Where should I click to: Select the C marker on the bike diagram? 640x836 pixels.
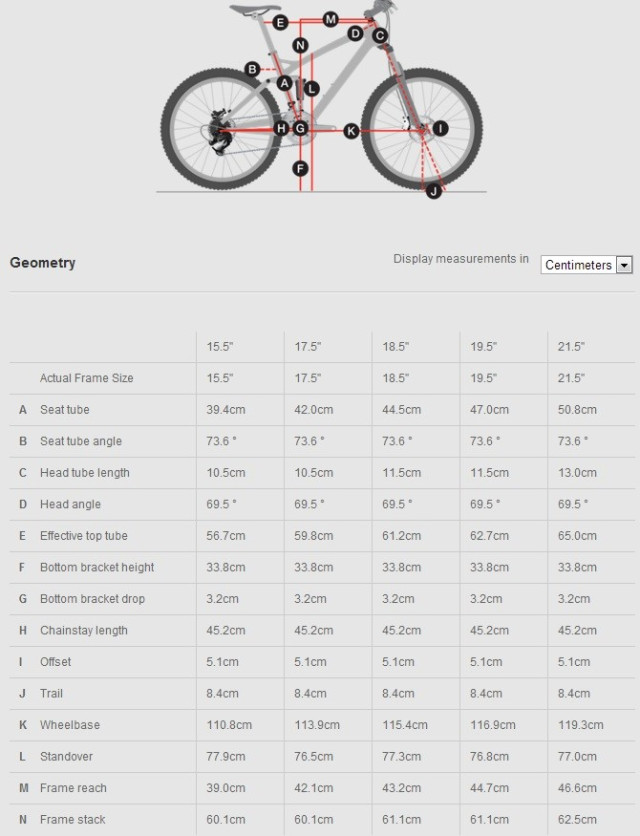click(380, 36)
